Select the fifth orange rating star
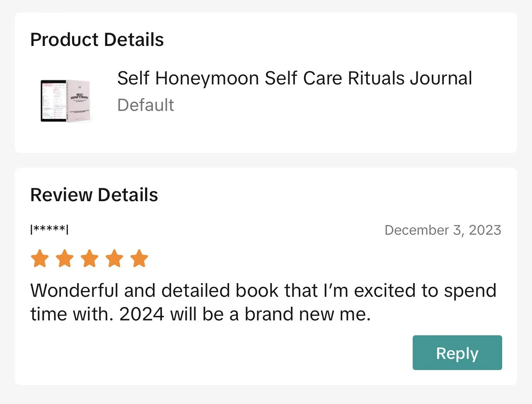532x404 pixels. click(x=139, y=258)
